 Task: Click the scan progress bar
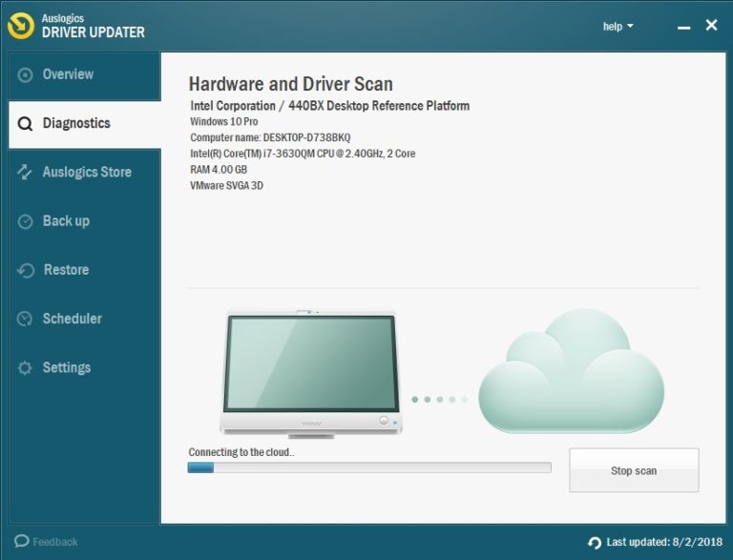(x=369, y=467)
